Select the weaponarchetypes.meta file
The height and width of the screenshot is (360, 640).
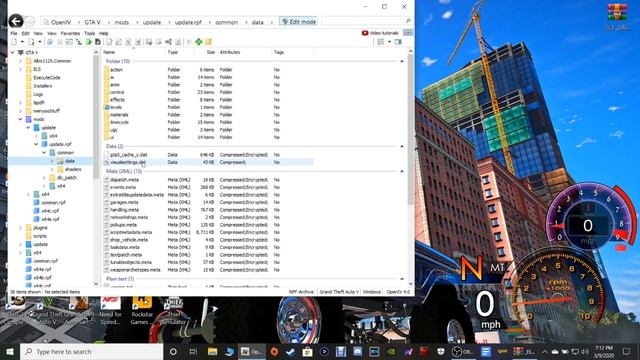pos(208,270)
